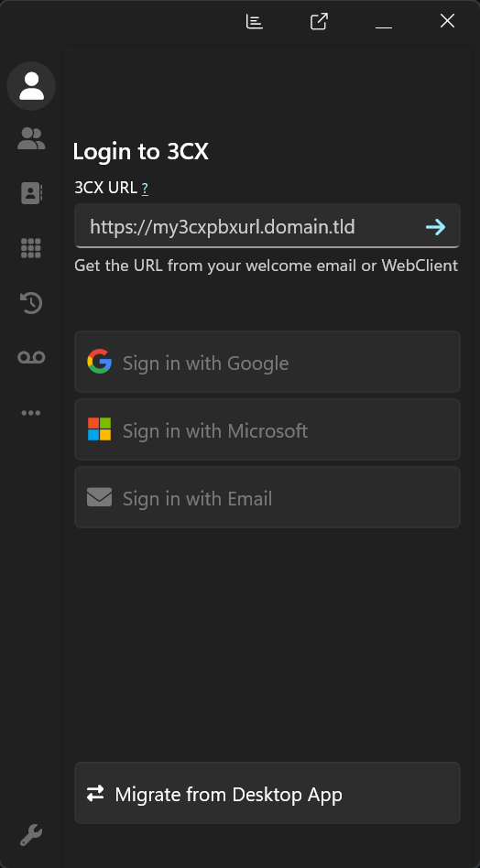Click the 'Get the URL from your welcome email' hint
The image size is (480, 868).
point(266,266)
